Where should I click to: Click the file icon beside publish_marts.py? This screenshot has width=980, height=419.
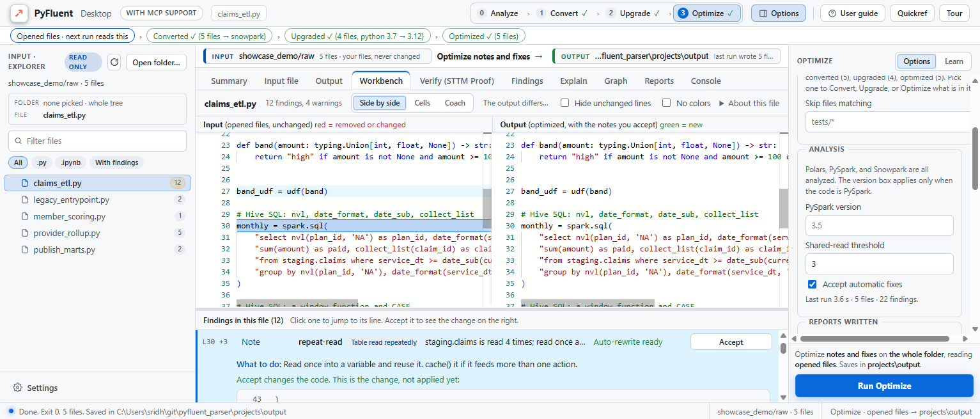(x=24, y=249)
